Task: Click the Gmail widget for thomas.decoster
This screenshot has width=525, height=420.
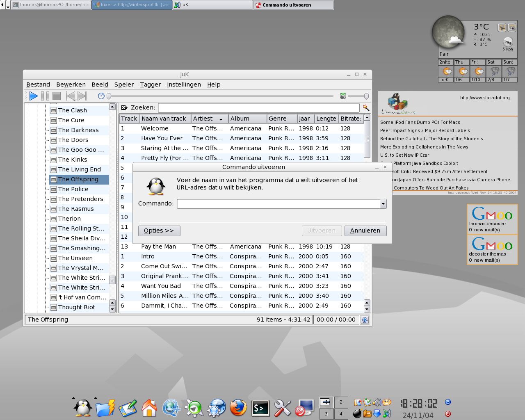Action: tap(492, 219)
